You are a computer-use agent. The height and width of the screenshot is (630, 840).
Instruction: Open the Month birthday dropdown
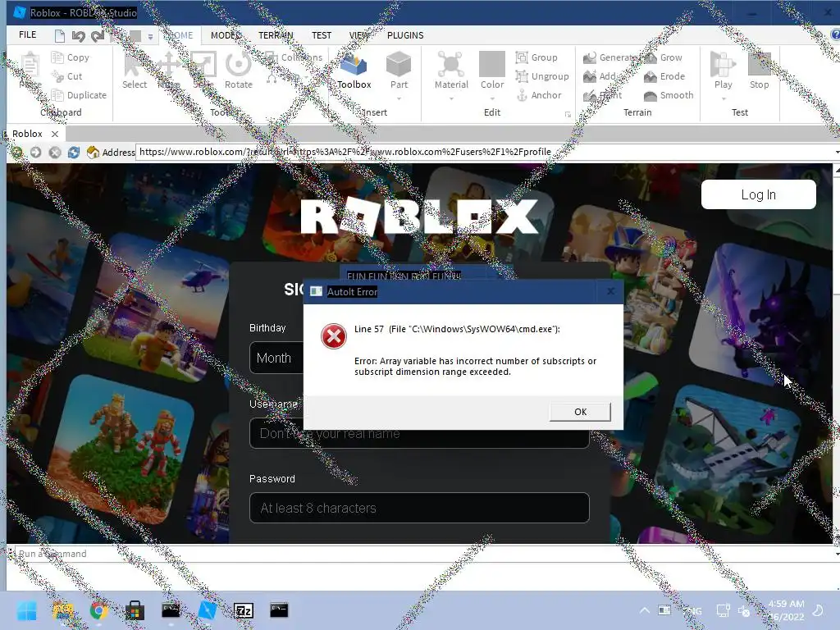pos(276,358)
